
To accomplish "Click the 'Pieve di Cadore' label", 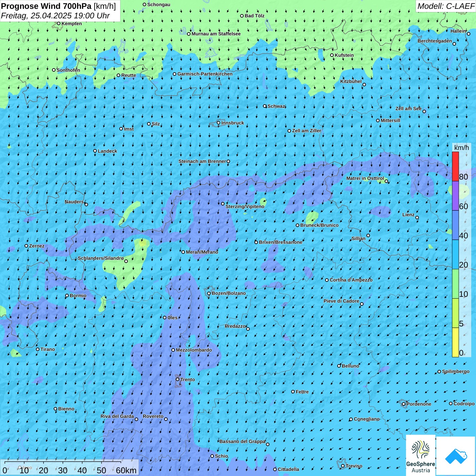I will click(x=341, y=301).
